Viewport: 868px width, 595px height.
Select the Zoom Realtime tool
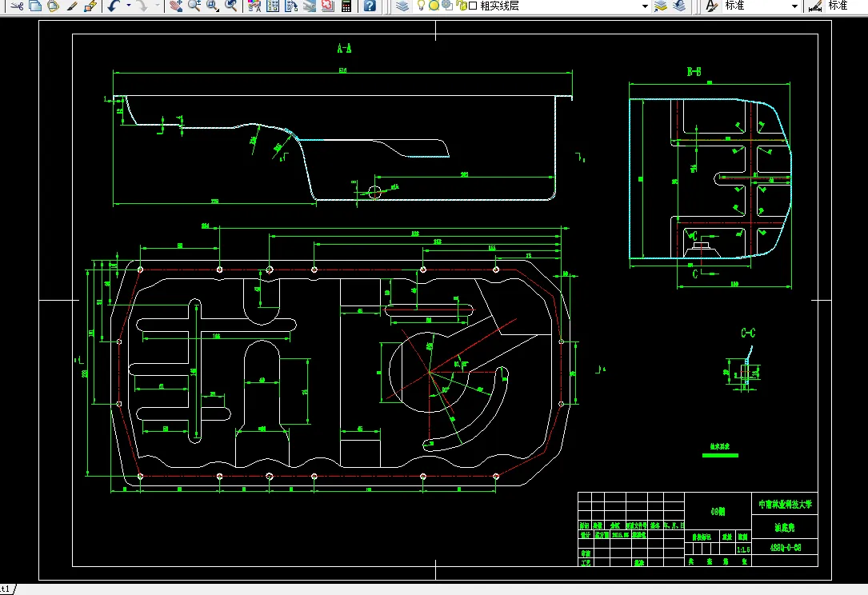coord(194,6)
